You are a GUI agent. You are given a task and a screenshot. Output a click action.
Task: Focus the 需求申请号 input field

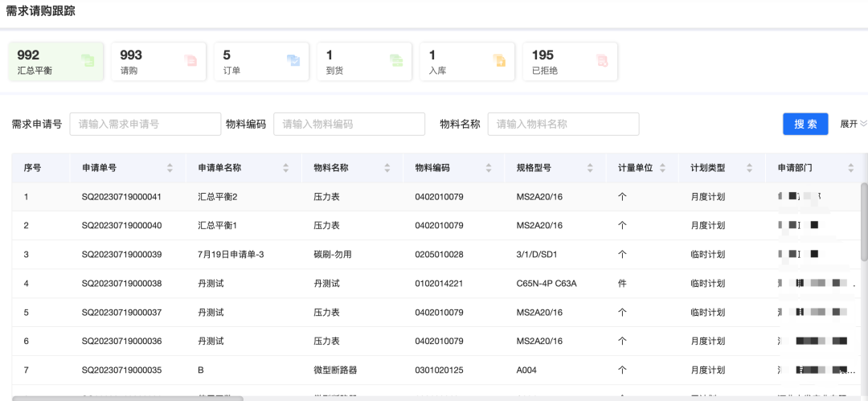pyautogui.click(x=145, y=124)
